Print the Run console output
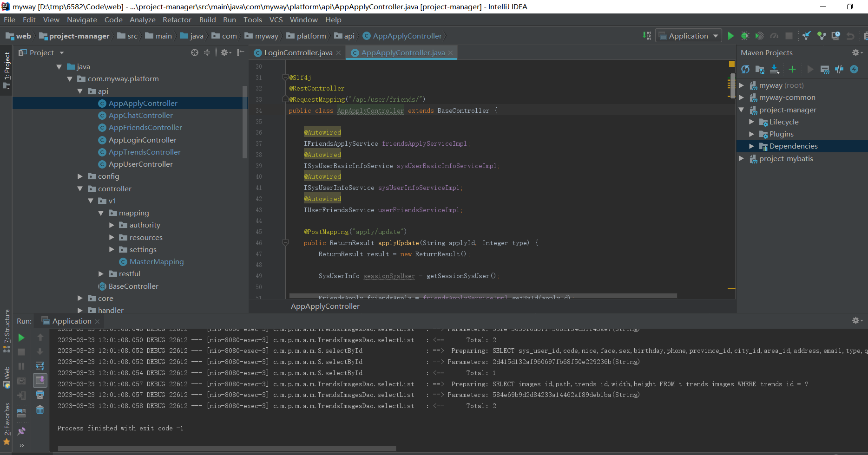This screenshot has height=455, width=868. pos(40,395)
